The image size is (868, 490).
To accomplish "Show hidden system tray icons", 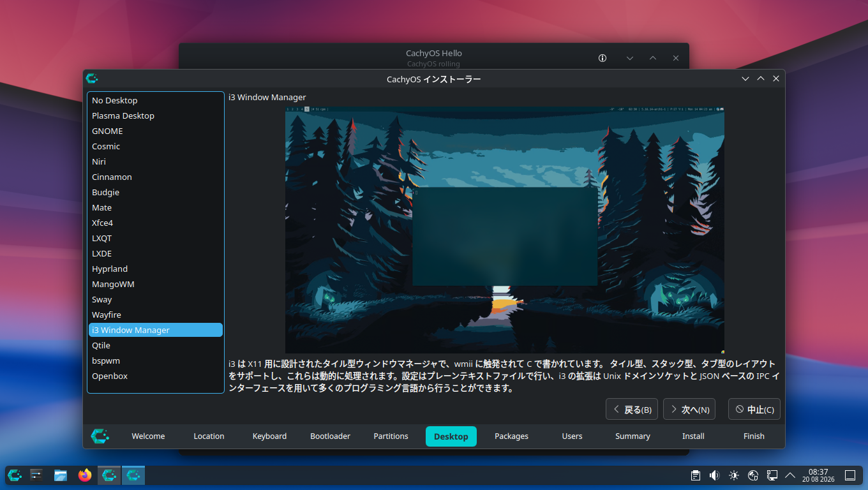I will coord(790,475).
